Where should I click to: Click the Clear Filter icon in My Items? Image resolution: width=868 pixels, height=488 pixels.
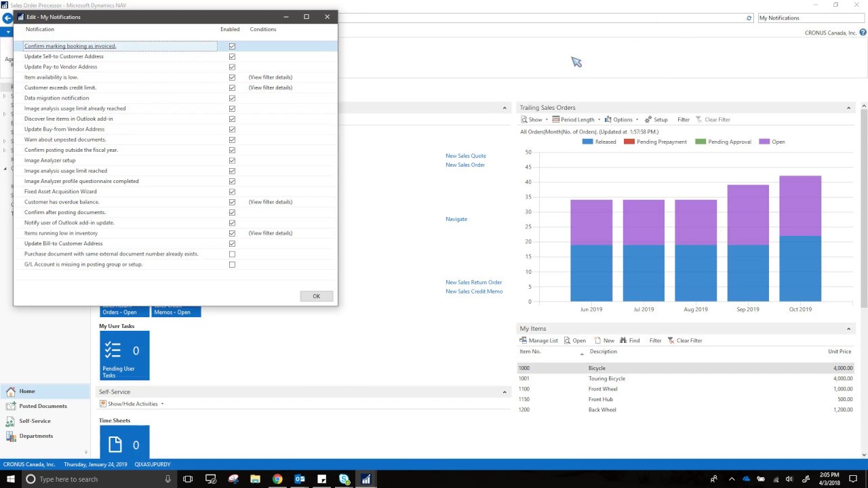click(671, 340)
